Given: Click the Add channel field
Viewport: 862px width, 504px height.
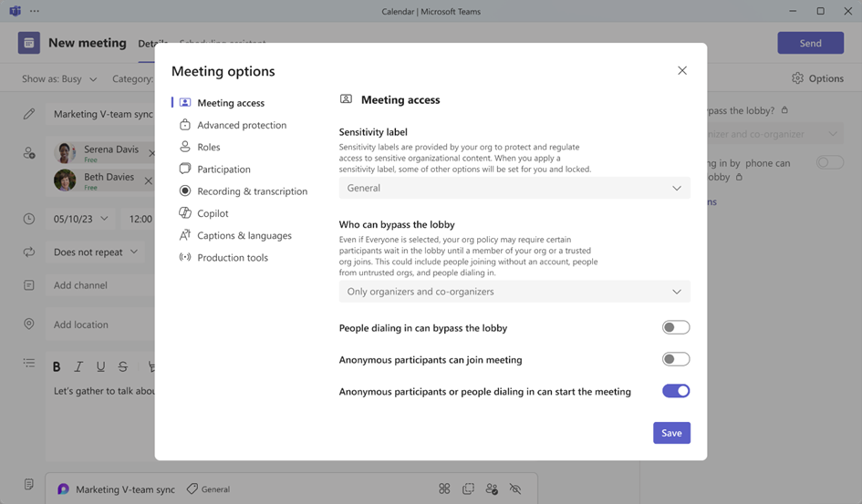Looking at the screenshot, I should tap(100, 285).
